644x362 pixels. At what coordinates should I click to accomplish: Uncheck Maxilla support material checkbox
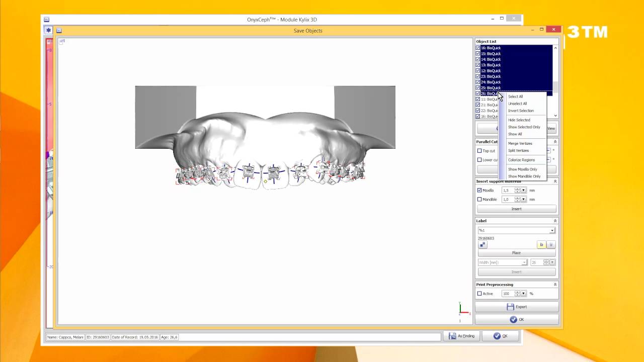(479, 191)
